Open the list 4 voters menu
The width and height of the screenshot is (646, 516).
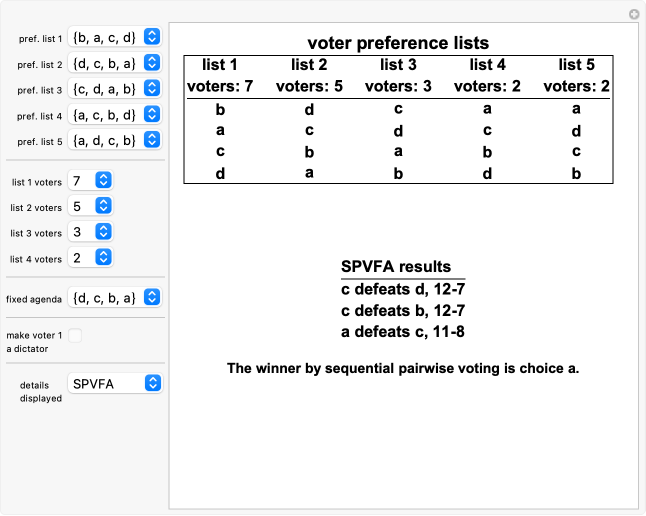click(x=90, y=258)
